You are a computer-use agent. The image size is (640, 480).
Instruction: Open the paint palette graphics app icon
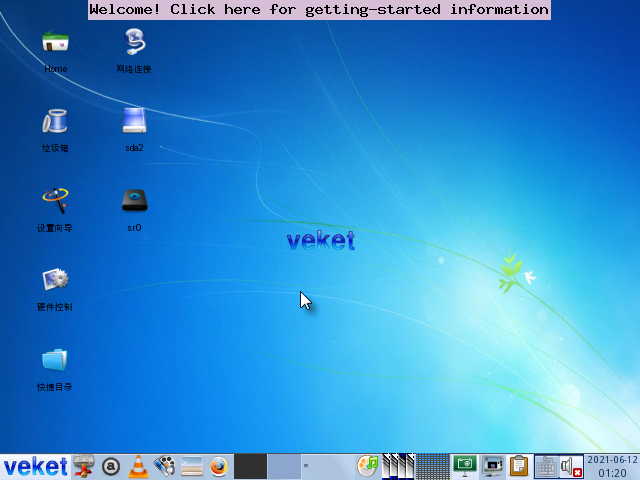164,467
